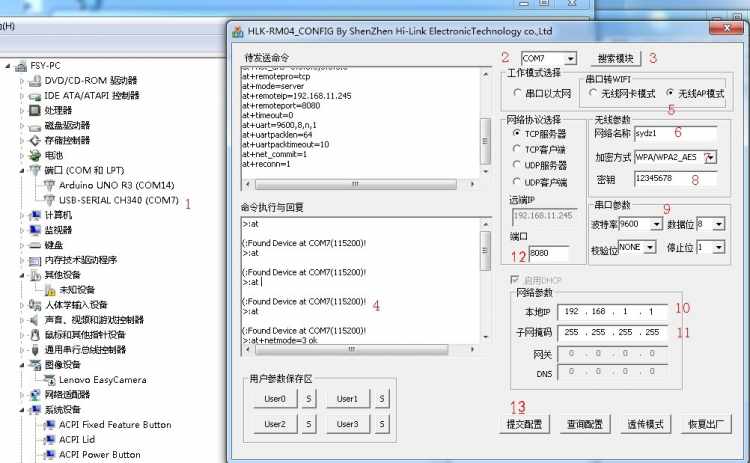Click the DVD/CD-ROM drive icon in Device Manager
750x463 pixels.
[x=35, y=81]
